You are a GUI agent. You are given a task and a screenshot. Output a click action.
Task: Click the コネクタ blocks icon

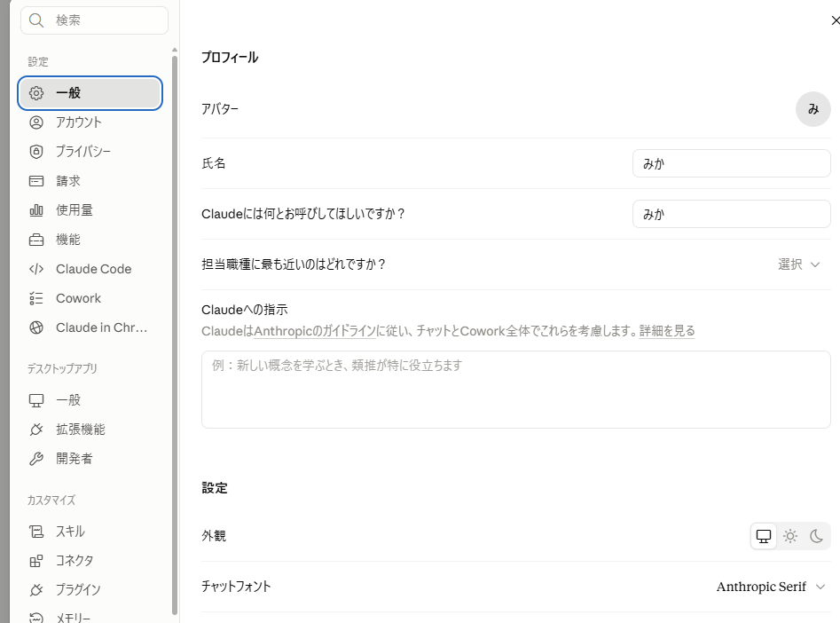click(x=36, y=561)
